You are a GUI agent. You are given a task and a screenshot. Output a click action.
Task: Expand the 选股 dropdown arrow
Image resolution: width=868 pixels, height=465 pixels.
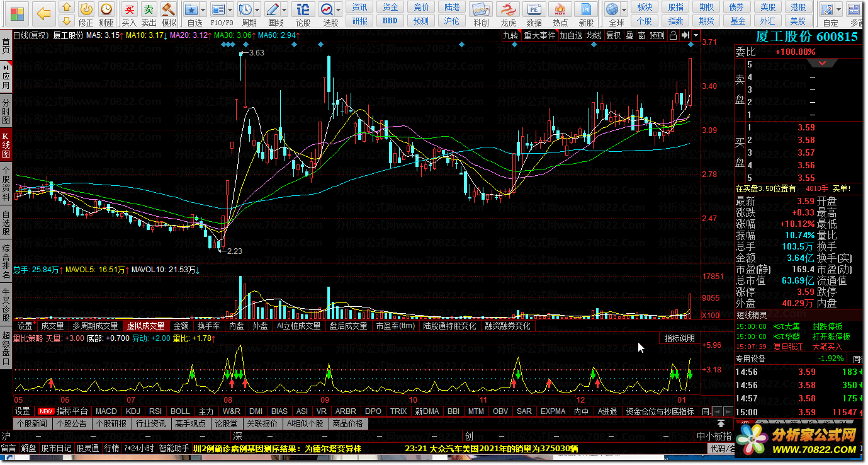point(339,10)
